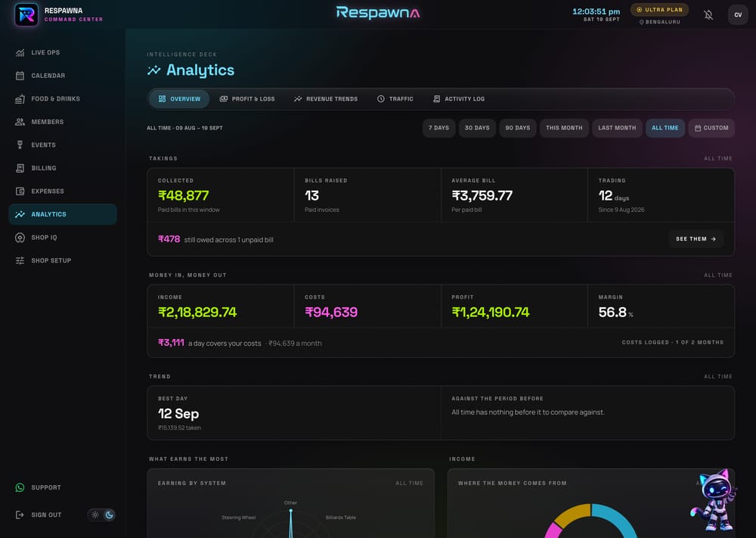756x538 pixels.
Task: Click the Collected ₹48,877 value
Action: (183, 196)
